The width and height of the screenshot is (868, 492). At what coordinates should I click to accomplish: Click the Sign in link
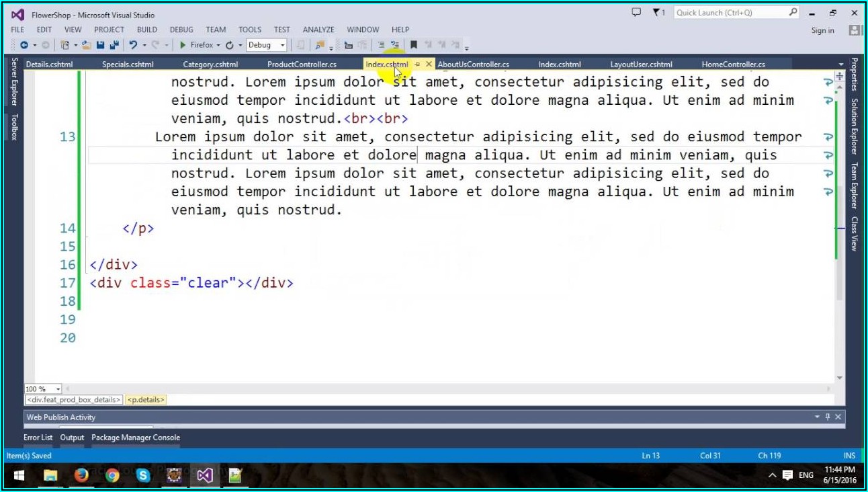pos(822,30)
